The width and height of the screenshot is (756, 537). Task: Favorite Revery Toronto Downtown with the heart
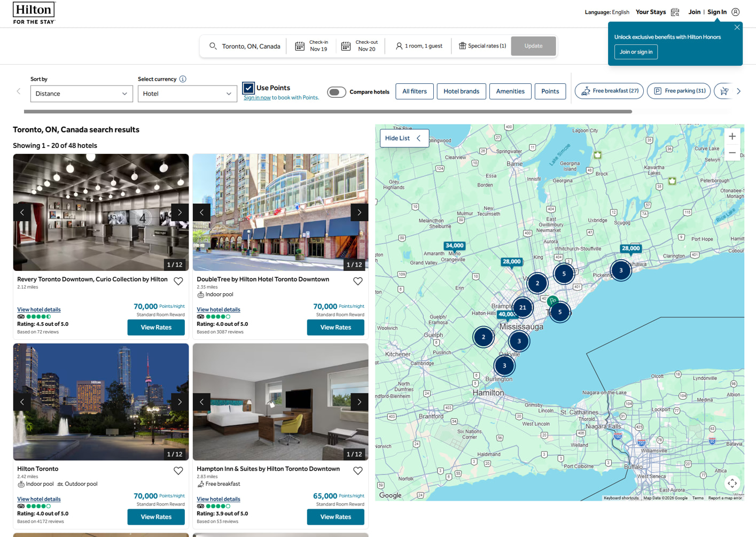coord(178,281)
